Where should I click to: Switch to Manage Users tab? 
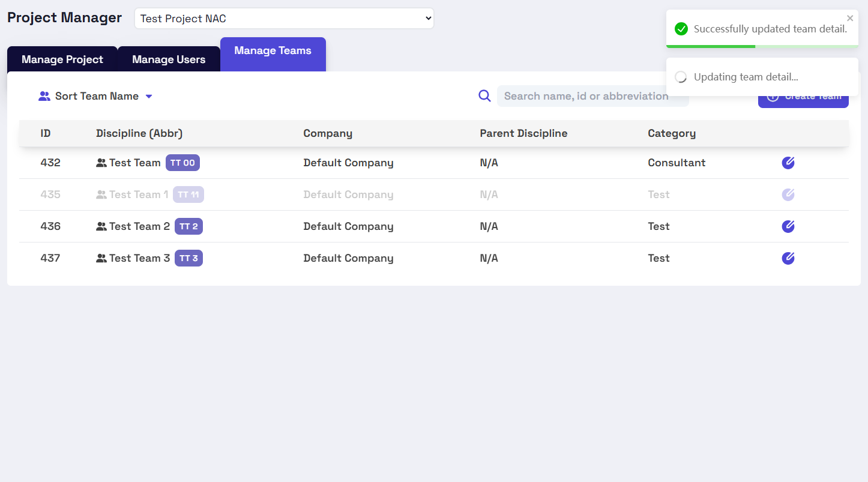[169, 59]
